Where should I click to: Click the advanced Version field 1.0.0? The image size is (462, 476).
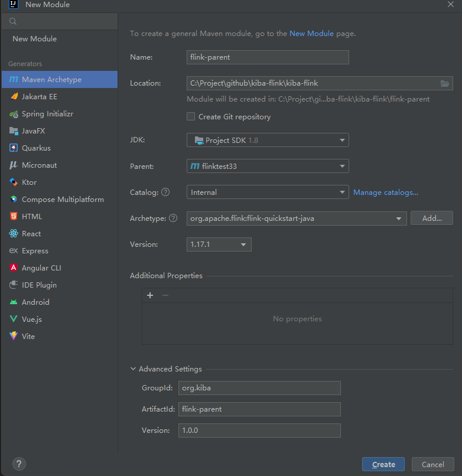pyautogui.click(x=259, y=431)
